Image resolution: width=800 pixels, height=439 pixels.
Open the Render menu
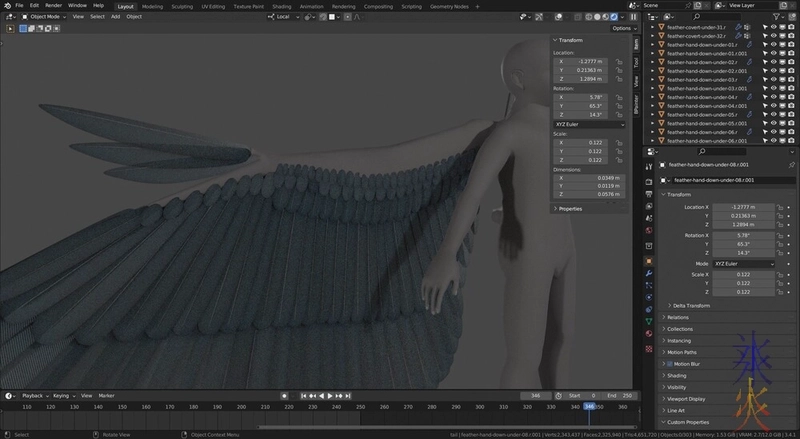(53, 6)
